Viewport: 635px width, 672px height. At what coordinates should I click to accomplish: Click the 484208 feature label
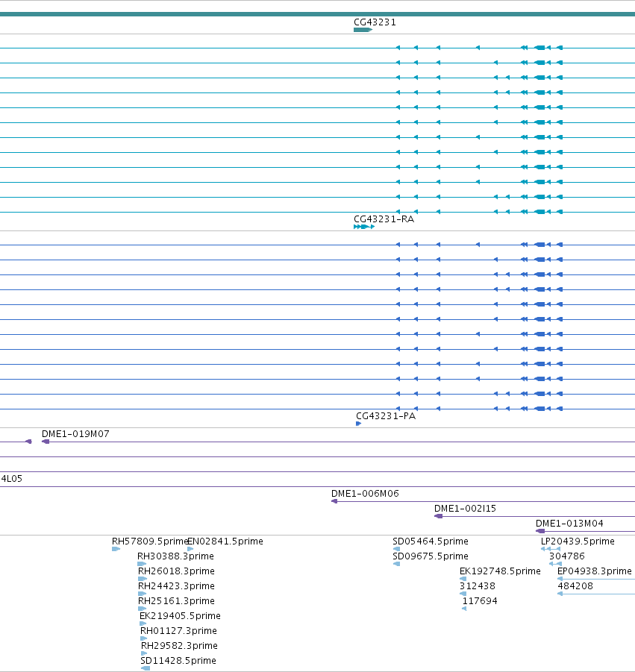(575, 586)
